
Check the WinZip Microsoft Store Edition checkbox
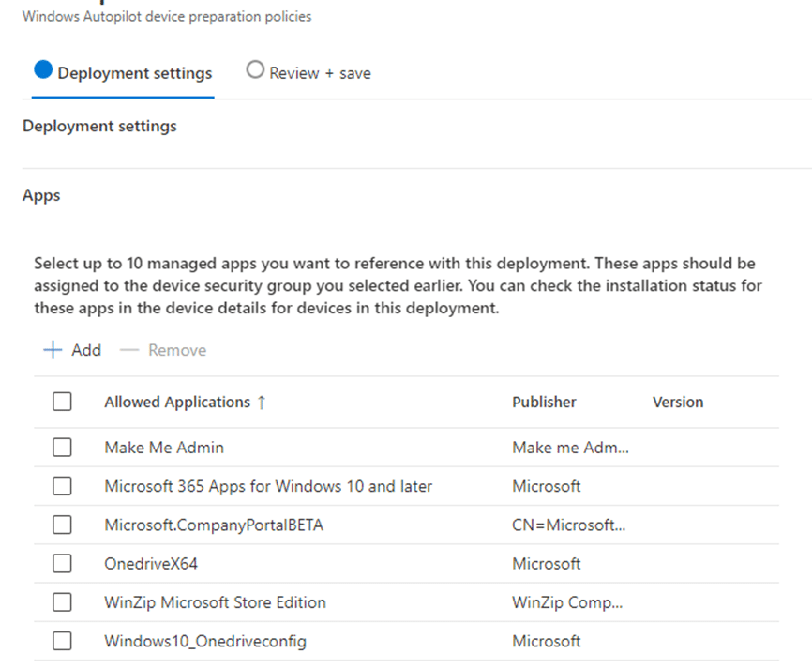pyautogui.click(x=62, y=602)
